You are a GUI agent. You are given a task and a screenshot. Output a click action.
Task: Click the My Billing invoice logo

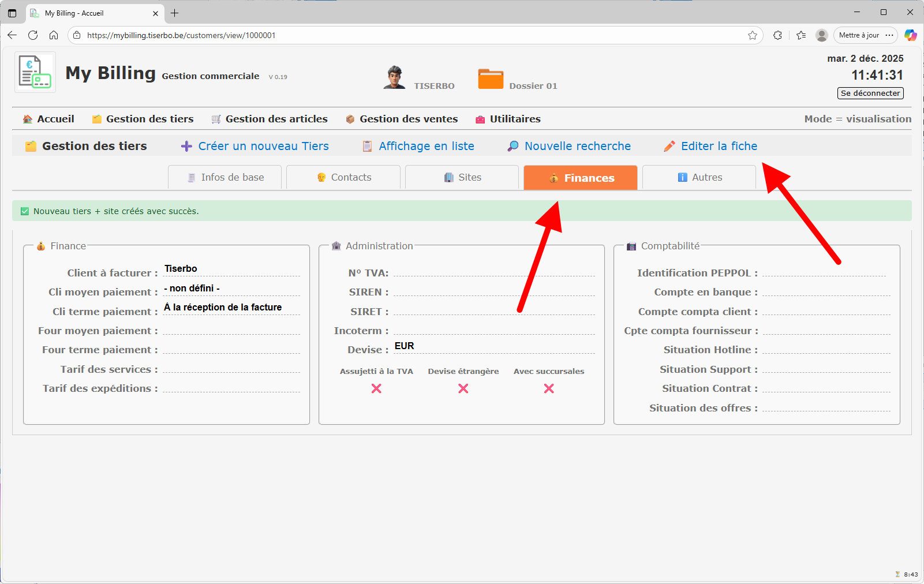pyautogui.click(x=35, y=72)
